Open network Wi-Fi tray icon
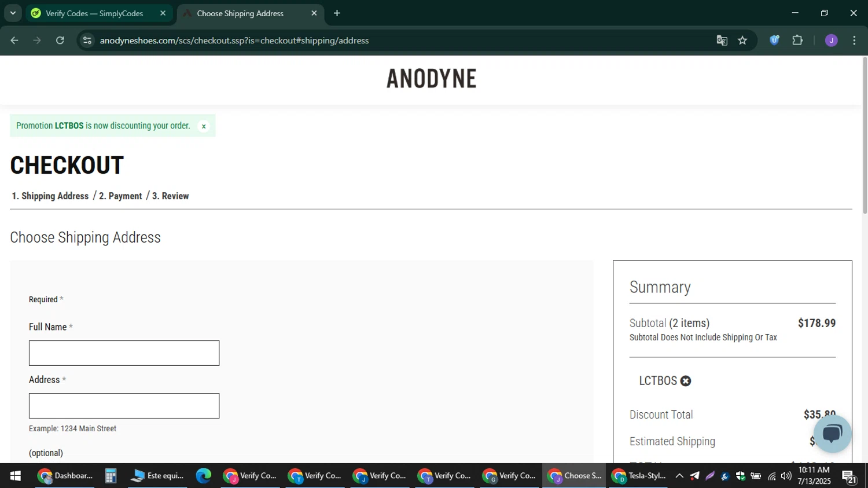The image size is (868, 488). (771, 476)
